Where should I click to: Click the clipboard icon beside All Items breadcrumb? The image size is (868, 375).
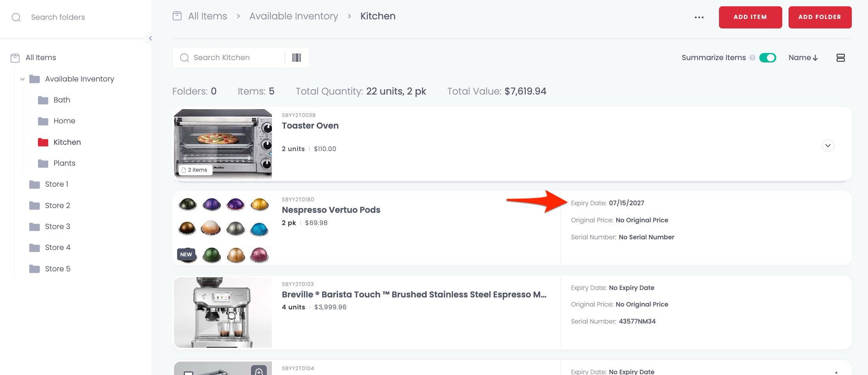click(177, 16)
